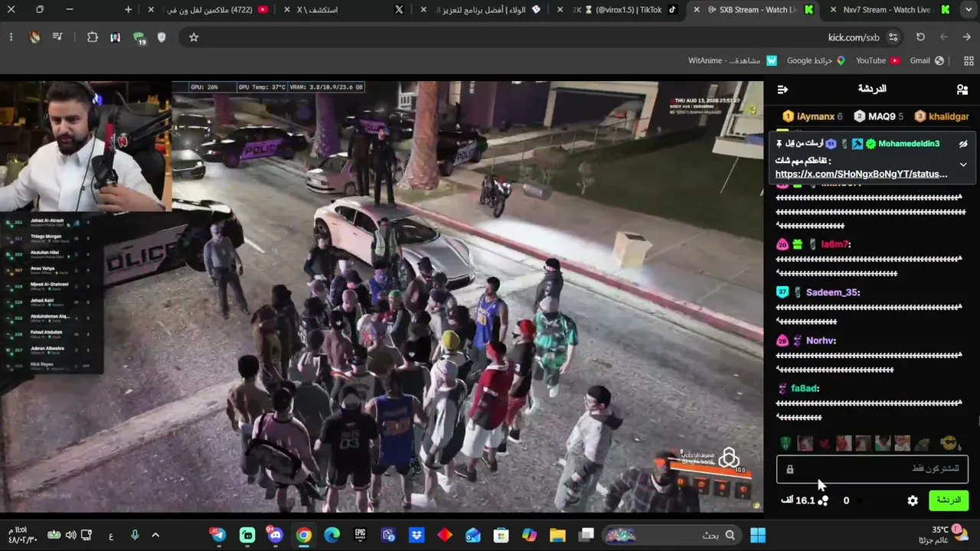This screenshot has width=980, height=551.
Task: Open Sadeem_35 user profile in chat
Action: (832, 292)
